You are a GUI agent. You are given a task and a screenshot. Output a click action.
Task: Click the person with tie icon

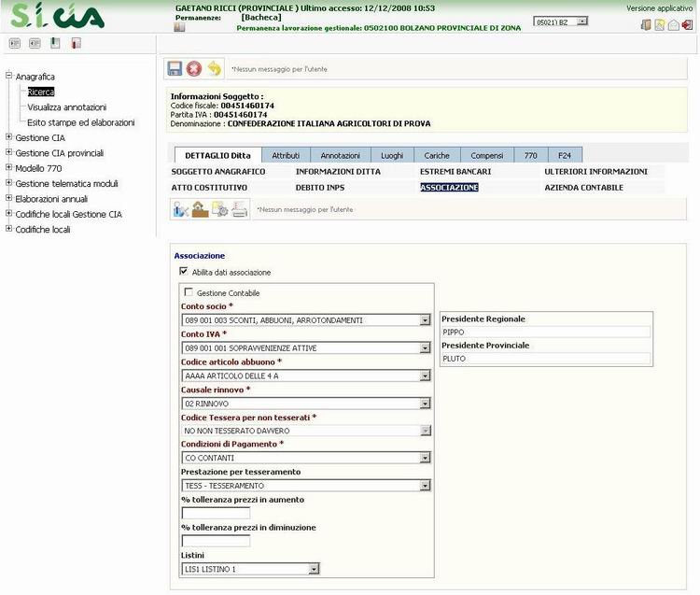[x=180, y=209]
